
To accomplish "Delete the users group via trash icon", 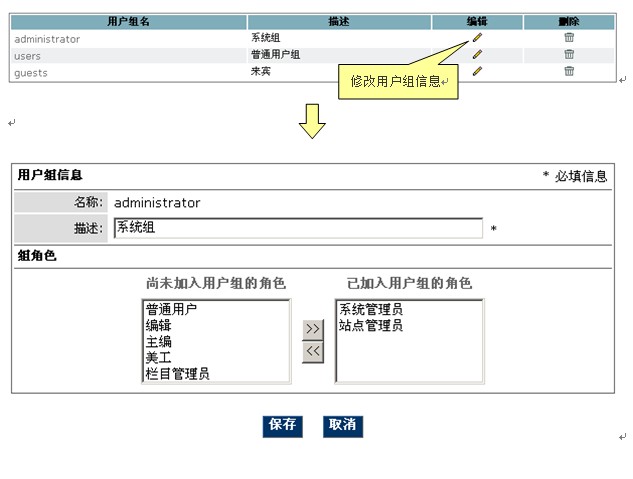I will coord(569,54).
